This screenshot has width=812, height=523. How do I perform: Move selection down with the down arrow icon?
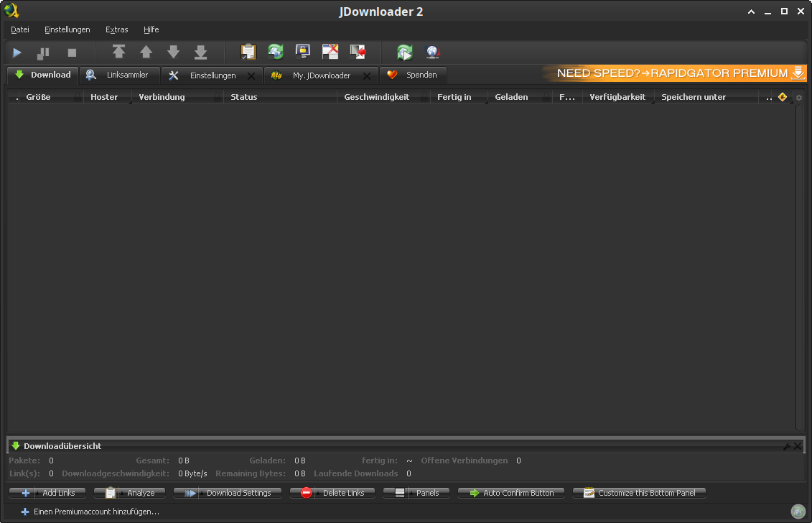click(174, 52)
